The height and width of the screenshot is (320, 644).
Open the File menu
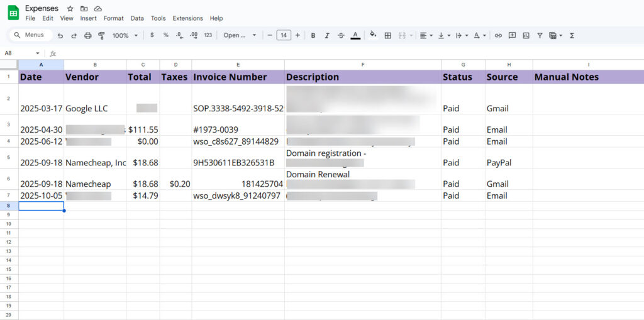[x=30, y=18]
